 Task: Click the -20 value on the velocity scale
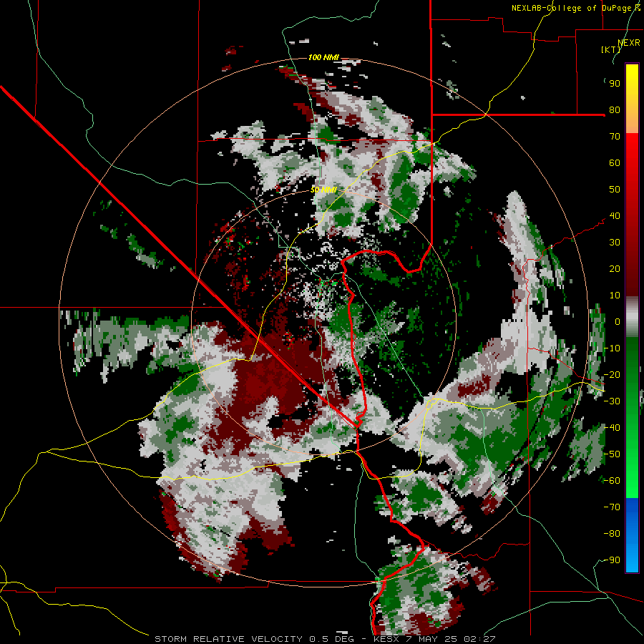(x=612, y=374)
